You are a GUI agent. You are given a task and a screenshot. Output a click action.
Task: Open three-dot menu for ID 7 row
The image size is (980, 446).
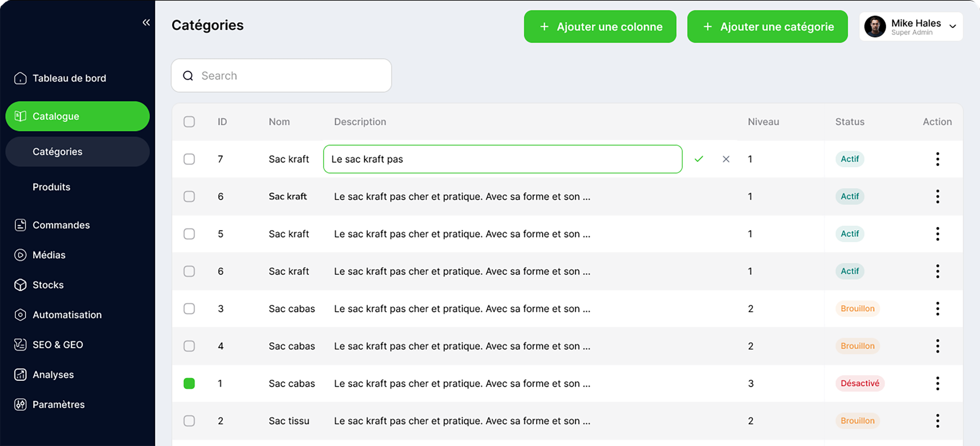pyautogui.click(x=938, y=159)
